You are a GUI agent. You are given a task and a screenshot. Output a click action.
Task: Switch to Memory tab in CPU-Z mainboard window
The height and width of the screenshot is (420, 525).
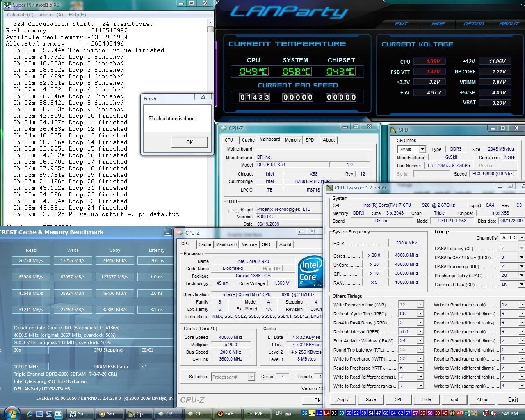click(x=292, y=140)
